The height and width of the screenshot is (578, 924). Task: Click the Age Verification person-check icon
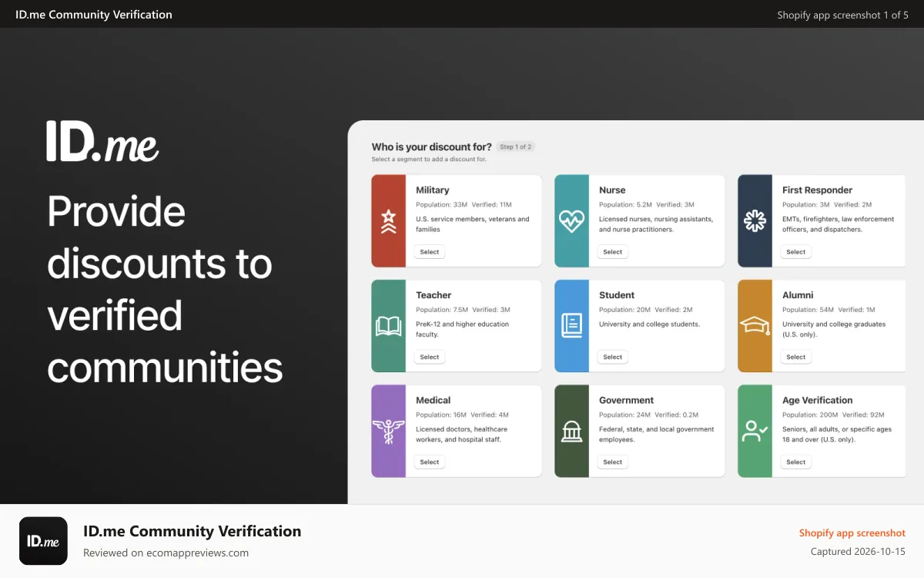[x=755, y=432]
